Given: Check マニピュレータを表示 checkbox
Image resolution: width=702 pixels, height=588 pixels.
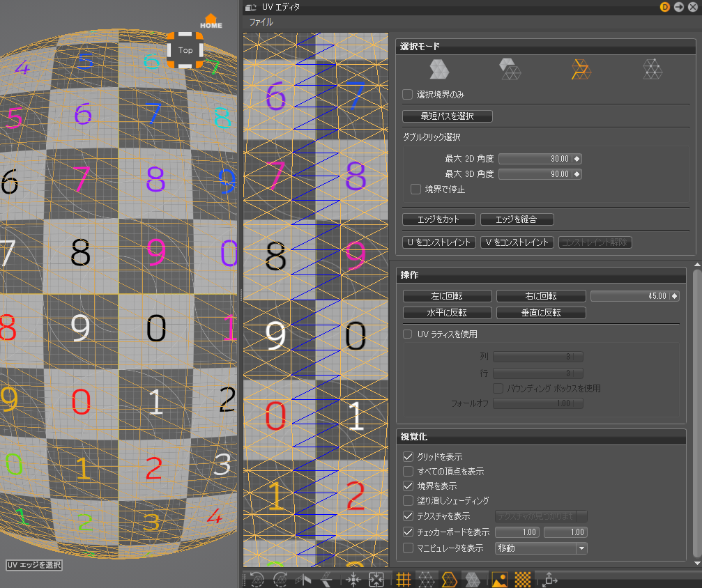Looking at the screenshot, I should (408, 548).
